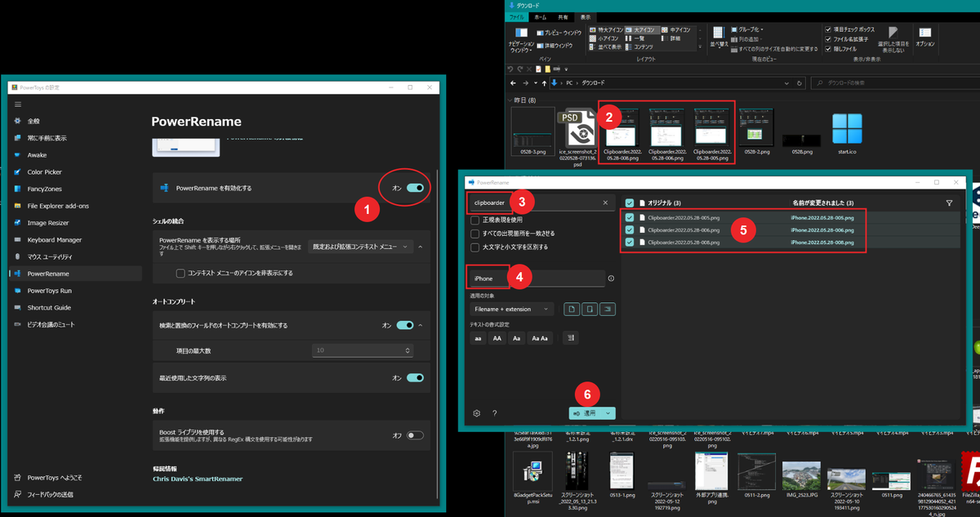The image size is (980, 517).
Task: Toggle include files button in PowerRename
Action: tap(572, 309)
